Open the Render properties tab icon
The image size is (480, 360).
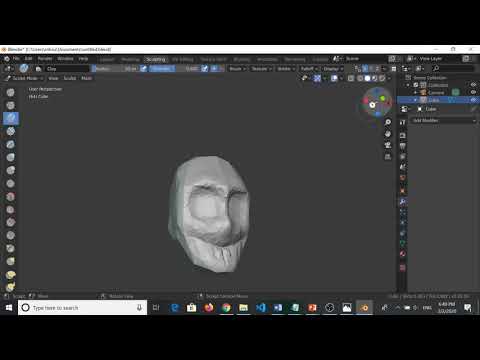403,135
